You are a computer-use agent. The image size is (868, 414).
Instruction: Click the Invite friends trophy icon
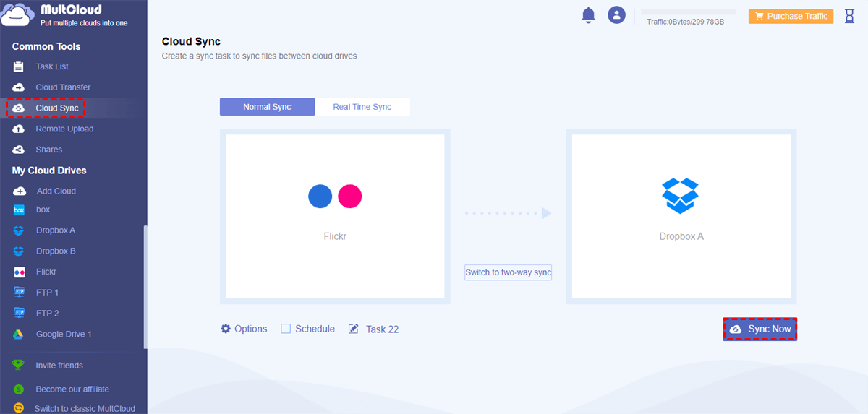click(x=19, y=366)
